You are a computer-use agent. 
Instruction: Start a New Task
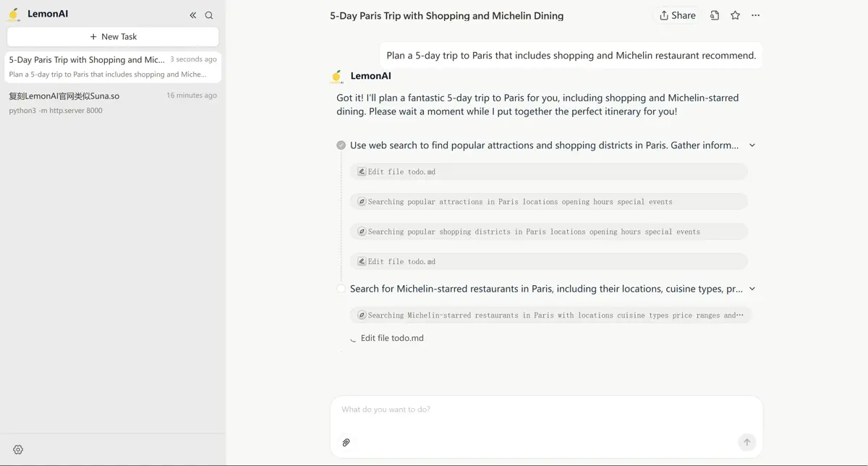click(113, 36)
